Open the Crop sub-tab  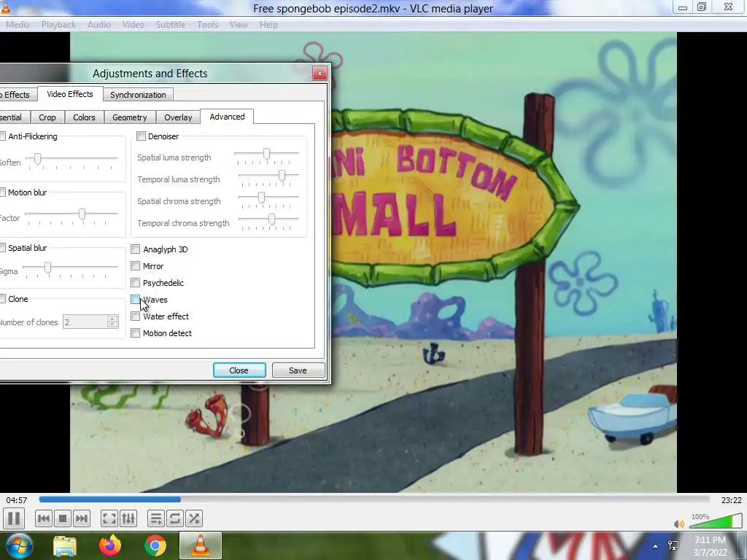point(47,117)
